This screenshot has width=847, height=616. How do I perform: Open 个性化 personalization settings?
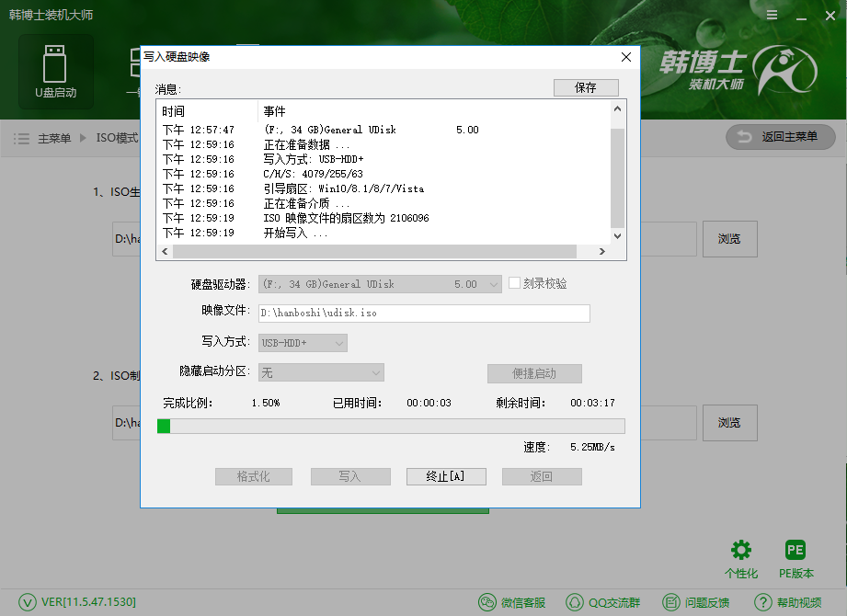point(741,556)
